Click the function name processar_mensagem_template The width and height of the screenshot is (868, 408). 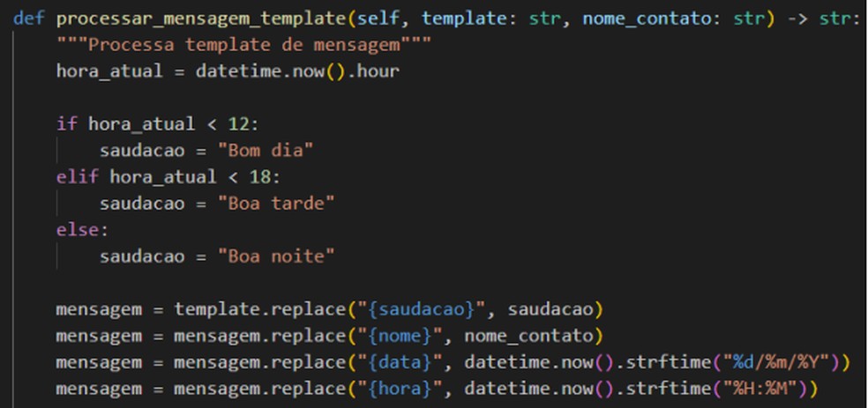coord(203,19)
